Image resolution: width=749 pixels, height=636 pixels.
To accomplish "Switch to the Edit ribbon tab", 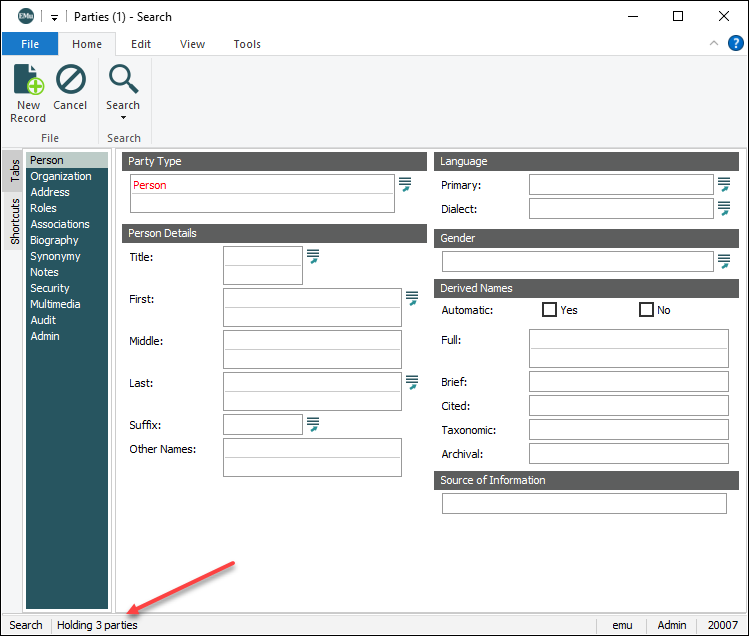I will [141, 44].
